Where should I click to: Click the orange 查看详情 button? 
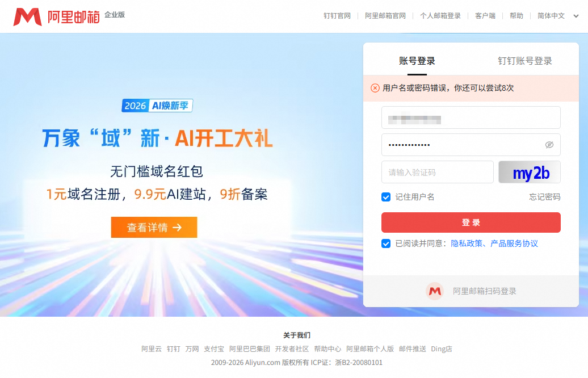tap(154, 227)
